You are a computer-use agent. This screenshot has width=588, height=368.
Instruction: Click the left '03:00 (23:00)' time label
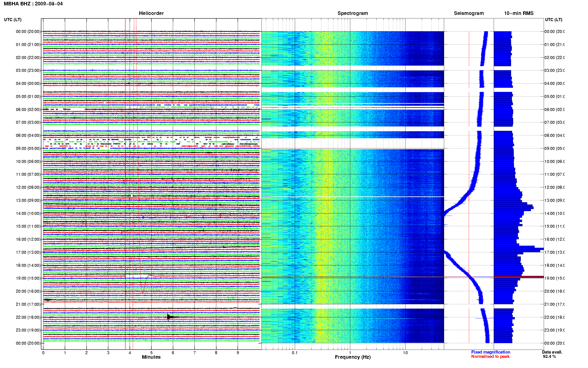coord(28,70)
